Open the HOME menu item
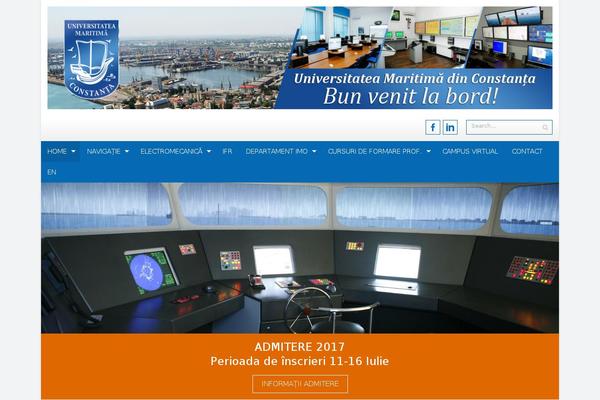600x400 pixels. (57, 151)
